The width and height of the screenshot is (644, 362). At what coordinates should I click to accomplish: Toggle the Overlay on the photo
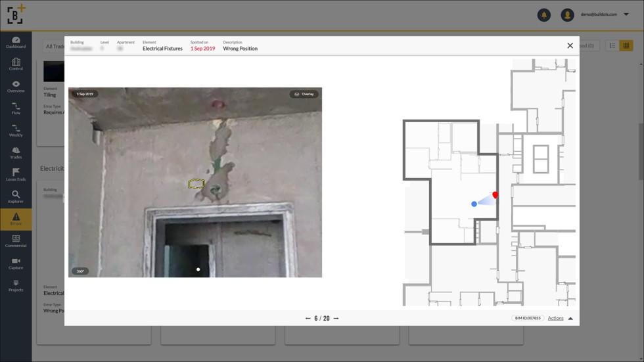(304, 94)
